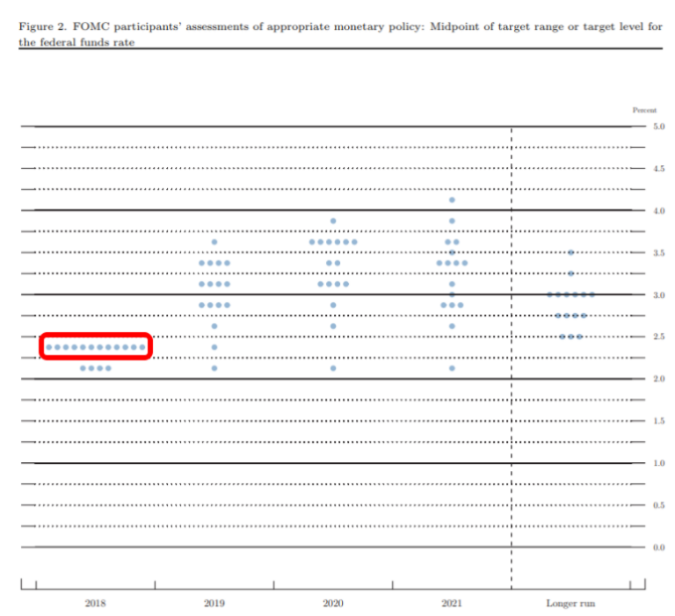Select the 2021 x-axis label

pyautogui.click(x=452, y=604)
